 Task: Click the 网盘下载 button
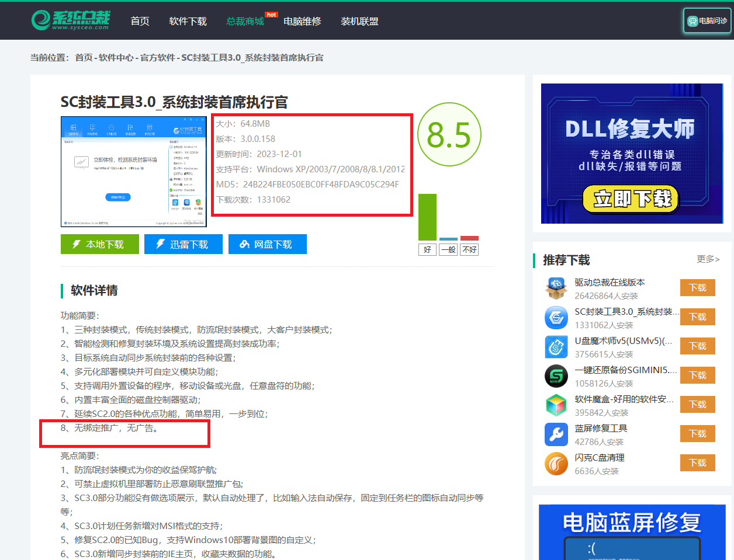[268, 244]
